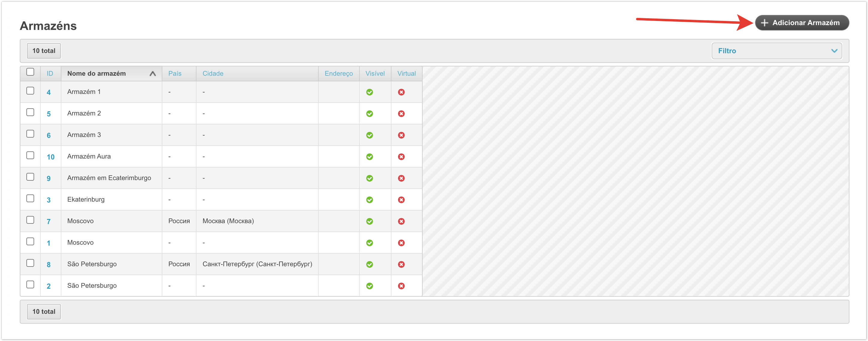
Task: Open warehouse ID 10 link
Action: (50, 157)
